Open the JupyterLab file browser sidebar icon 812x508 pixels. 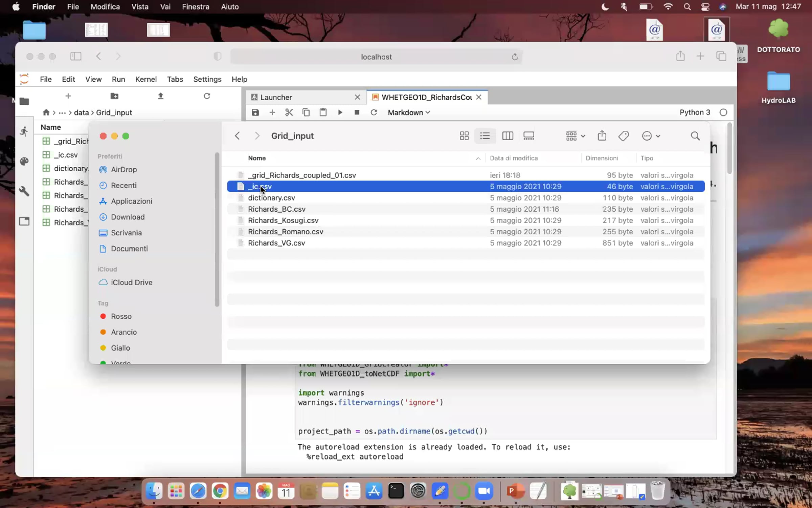[x=24, y=101]
